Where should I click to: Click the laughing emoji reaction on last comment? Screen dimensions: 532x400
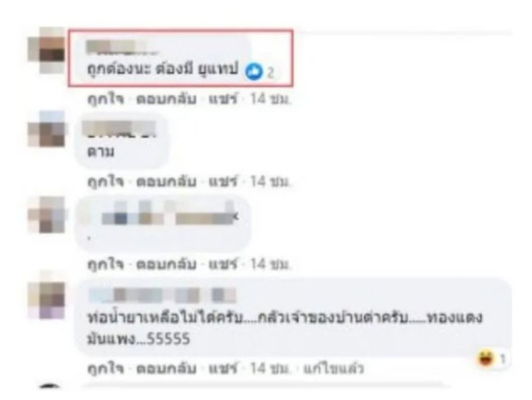pos(485,359)
